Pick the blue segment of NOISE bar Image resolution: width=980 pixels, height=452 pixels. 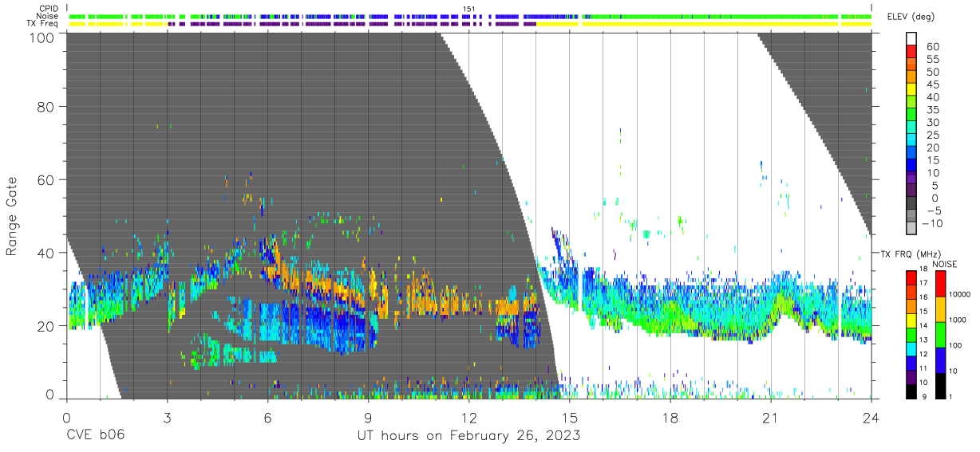[942, 359]
